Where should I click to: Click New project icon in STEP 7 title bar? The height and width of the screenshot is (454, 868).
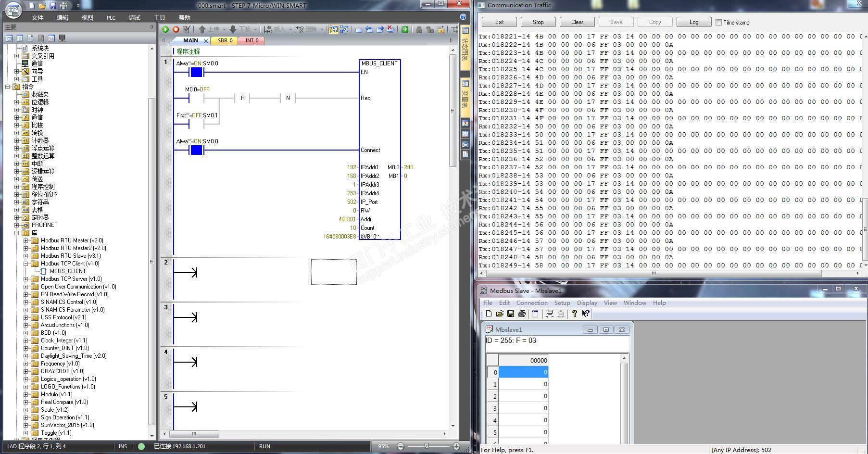(32, 6)
